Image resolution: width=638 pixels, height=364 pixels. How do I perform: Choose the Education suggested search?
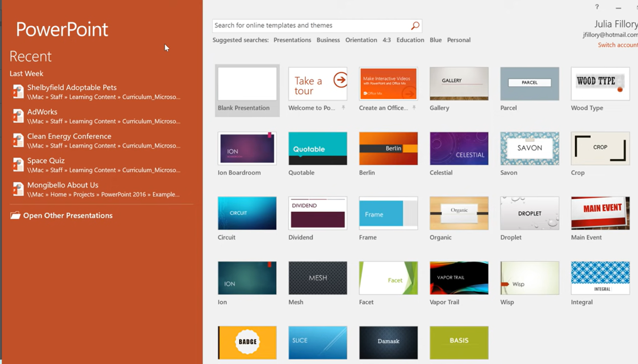click(410, 40)
